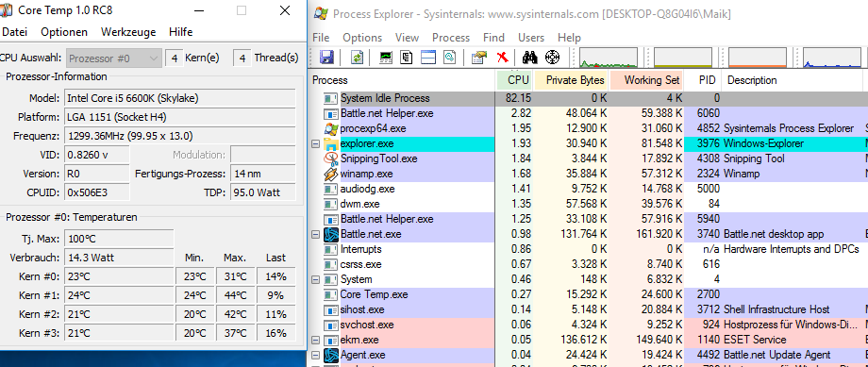Click the DLL/handle view toolbar icon

pos(449,57)
